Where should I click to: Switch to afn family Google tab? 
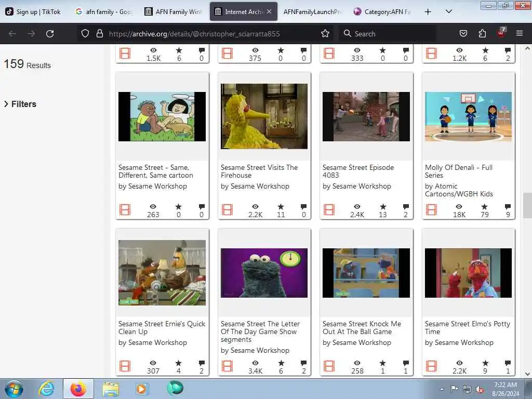point(103,11)
